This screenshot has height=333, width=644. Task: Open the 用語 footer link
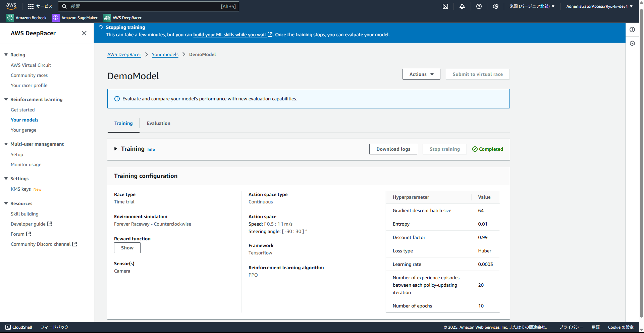(595, 327)
